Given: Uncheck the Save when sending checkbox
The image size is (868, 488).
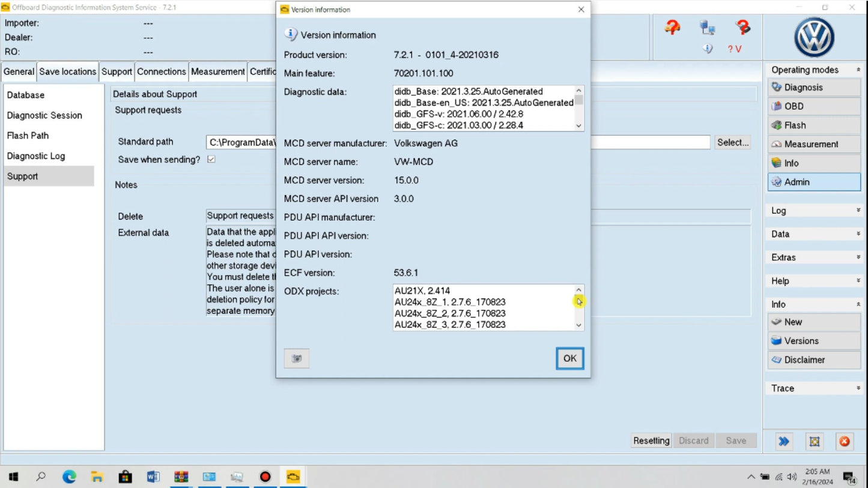Looking at the screenshot, I should coord(211,159).
